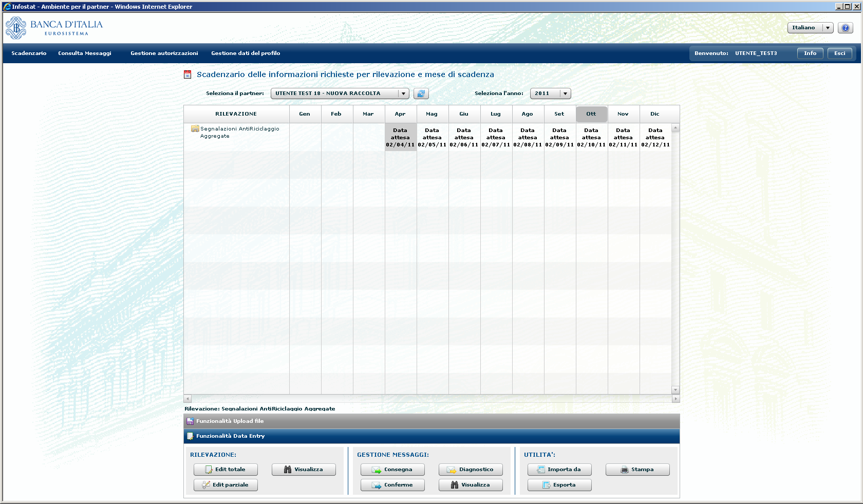Click the table's vertical scrollbar up arrow
This screenshot has width=863, height=504.
(x=676, y=127)
